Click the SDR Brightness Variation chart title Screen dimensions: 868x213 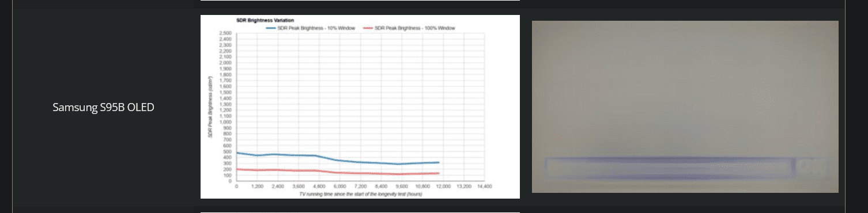tap(265, 20)
